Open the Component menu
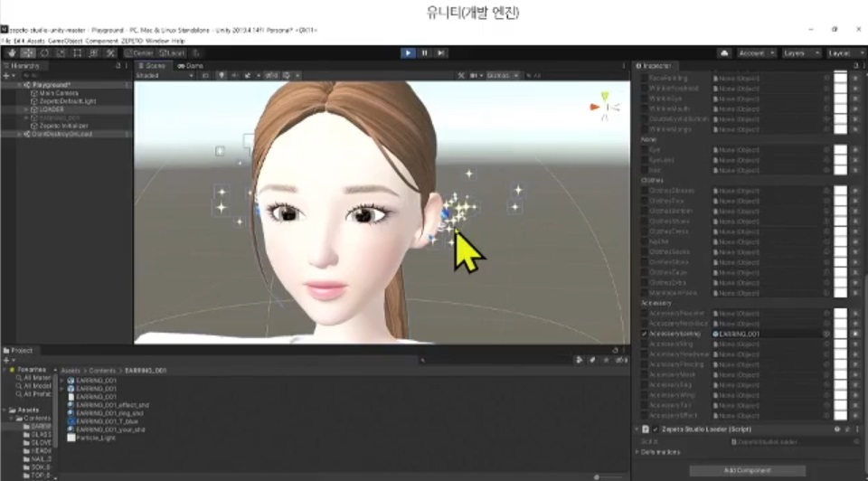Image resolution: width=868 pixels, height=481 pixels. pyautogui.click(x=102, y=41)
